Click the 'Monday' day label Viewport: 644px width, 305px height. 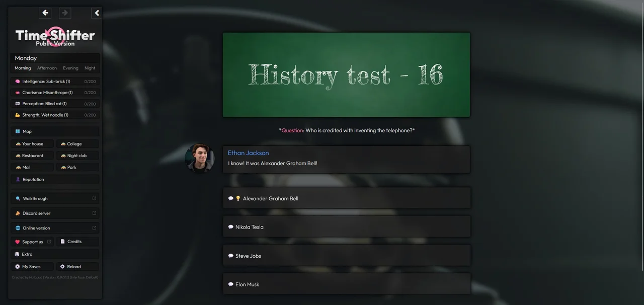click(26, 58)
